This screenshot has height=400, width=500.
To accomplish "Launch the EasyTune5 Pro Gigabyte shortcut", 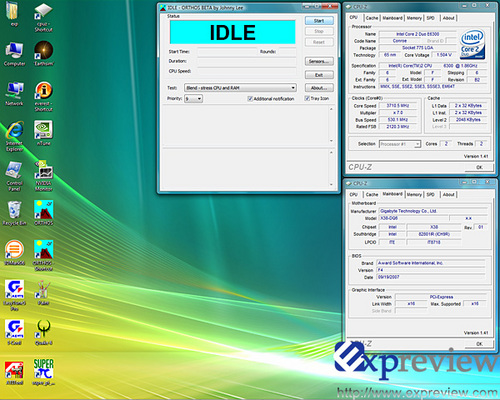I will click(14, 295).
